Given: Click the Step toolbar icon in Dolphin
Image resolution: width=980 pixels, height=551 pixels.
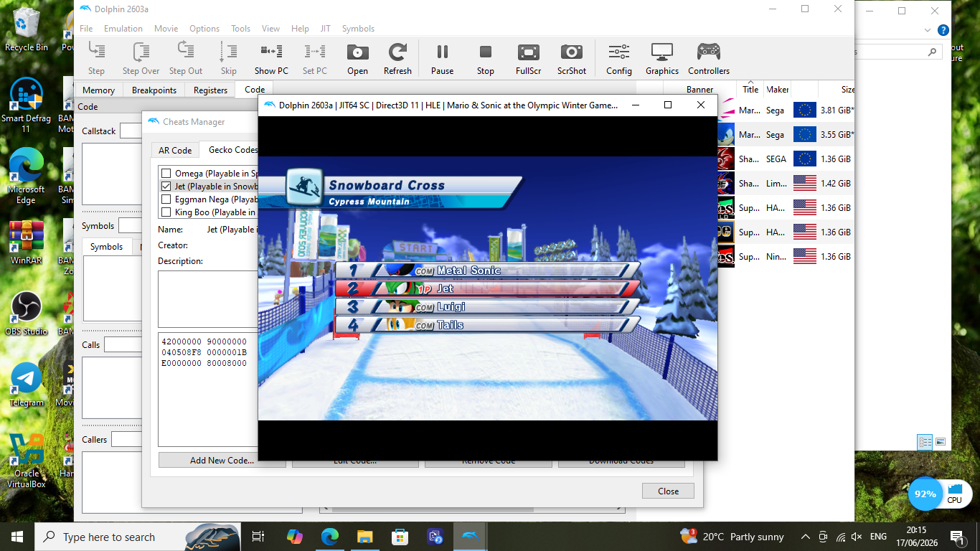Looking at the screenshot, I should [x=96, y=58].
